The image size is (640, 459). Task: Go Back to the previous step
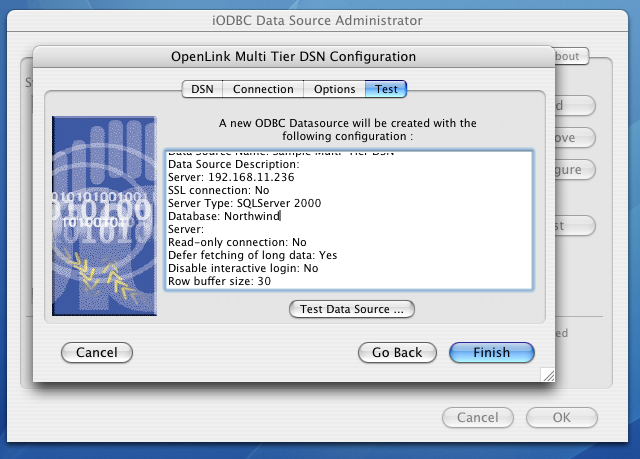[397, 352]
